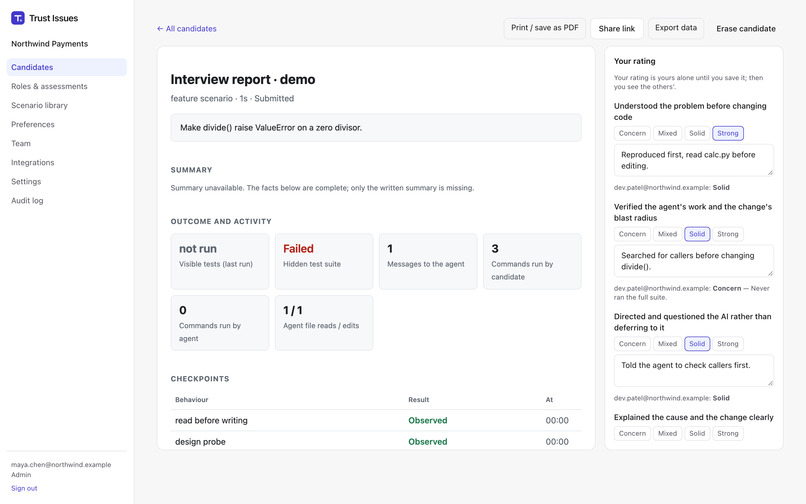Viewport: 806px width, 504px height.
Task: Click the 'Summary unavailable' message text
Action: (322, 188)
